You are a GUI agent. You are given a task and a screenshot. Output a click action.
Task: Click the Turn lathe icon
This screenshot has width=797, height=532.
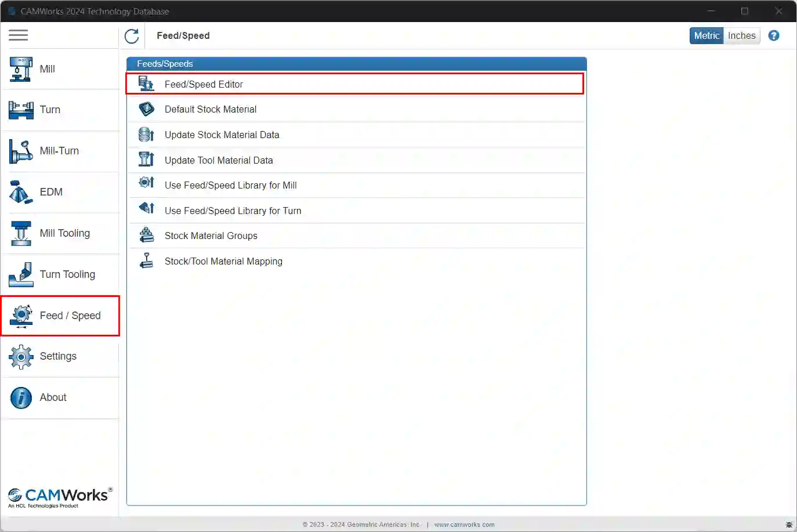pyautogui.click(x=21, y=110)
